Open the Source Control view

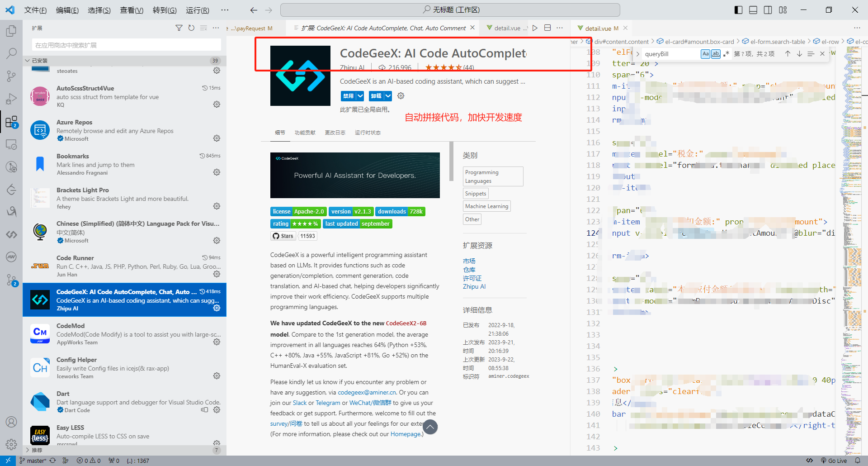coord(11,76)
